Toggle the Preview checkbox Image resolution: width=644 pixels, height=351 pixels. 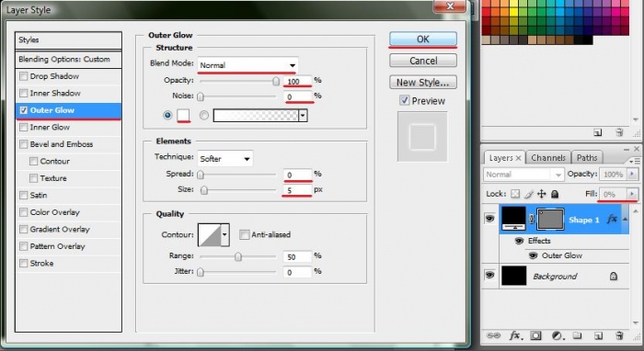405,100
